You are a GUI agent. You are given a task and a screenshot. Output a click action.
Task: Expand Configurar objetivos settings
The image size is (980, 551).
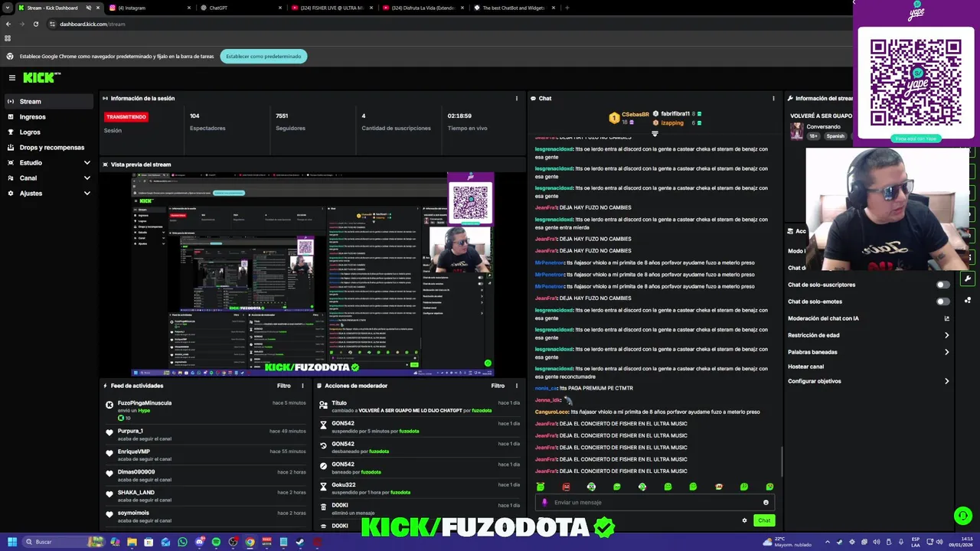[x=869, y=381]
